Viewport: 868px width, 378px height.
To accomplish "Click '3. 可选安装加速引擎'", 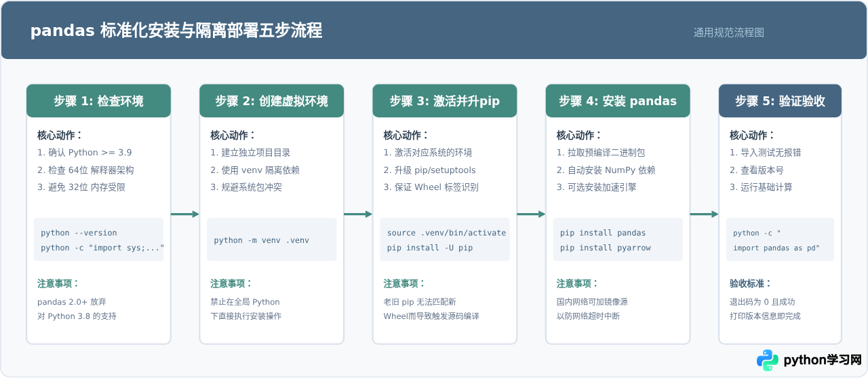I will pyautogui.click(x=597, y=187).
